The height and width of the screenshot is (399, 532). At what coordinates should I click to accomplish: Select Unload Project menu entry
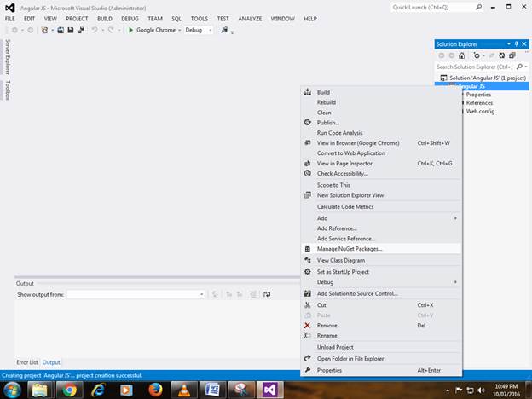381,347
